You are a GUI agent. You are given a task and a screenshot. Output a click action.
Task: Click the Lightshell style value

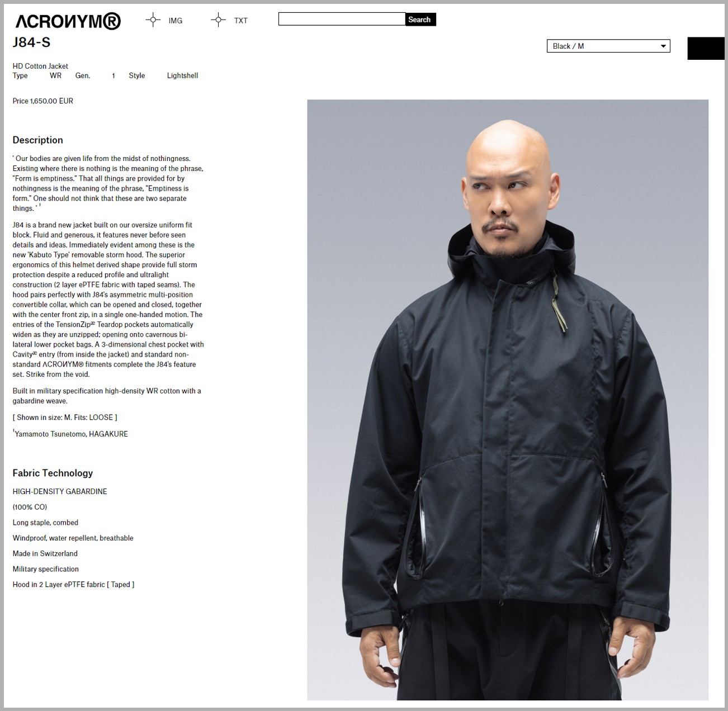pos(182,75)
